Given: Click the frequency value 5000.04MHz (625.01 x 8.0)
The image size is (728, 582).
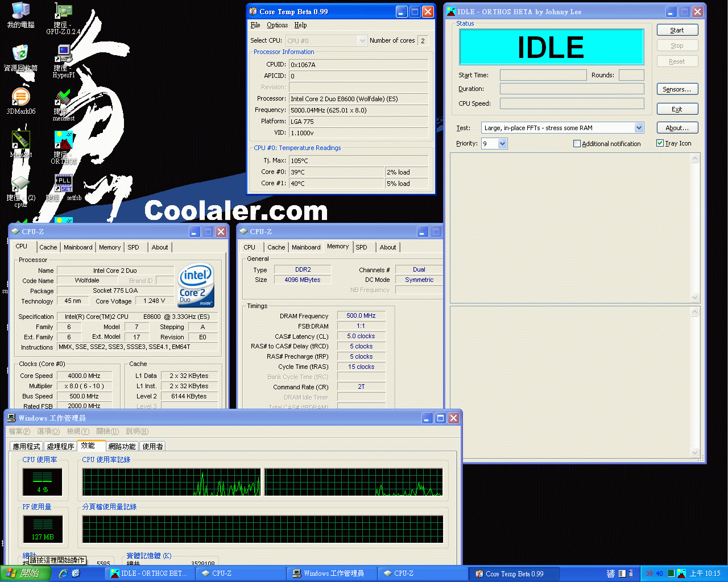Looking at the screenshot, I should point(358,110).
